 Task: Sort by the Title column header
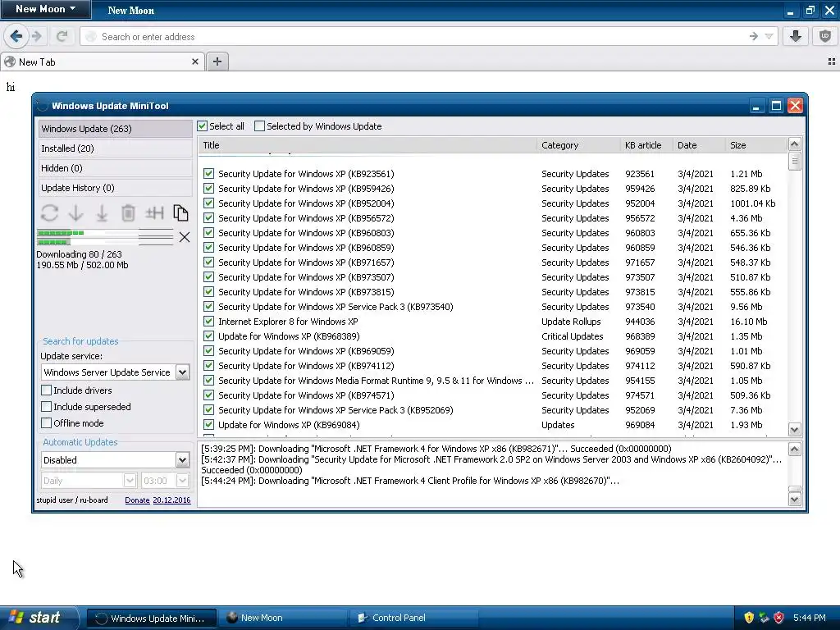[367, 145]
